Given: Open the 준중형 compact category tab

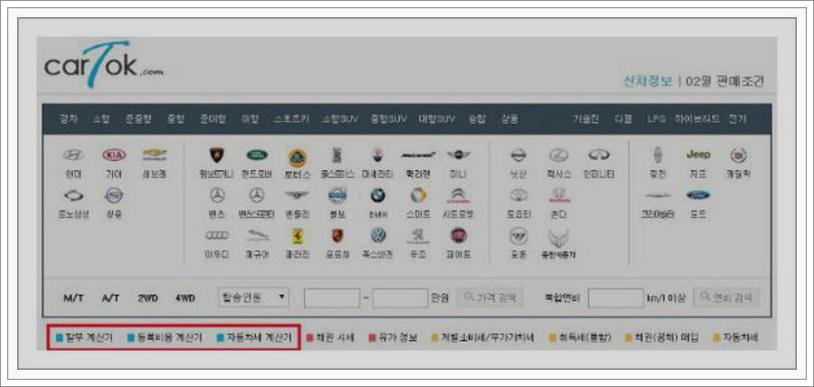Looking at the screenshot, I should coord(138,119).
